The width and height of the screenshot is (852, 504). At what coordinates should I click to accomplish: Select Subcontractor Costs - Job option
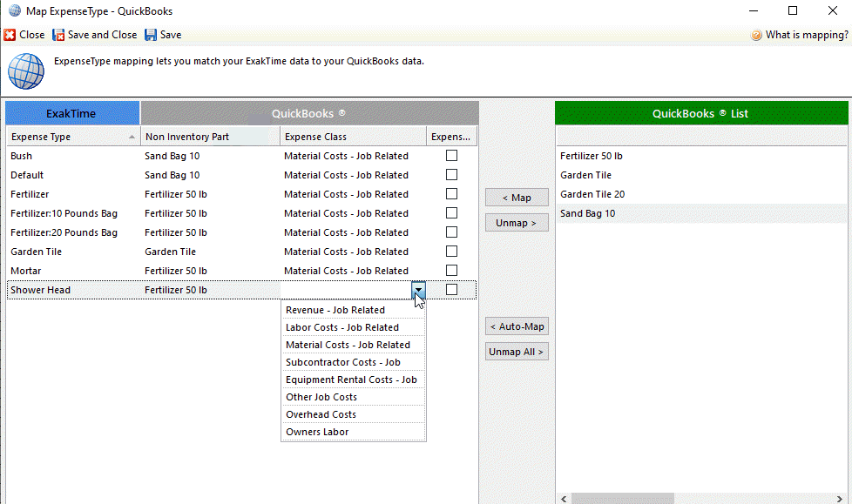[x=353, y=362]
